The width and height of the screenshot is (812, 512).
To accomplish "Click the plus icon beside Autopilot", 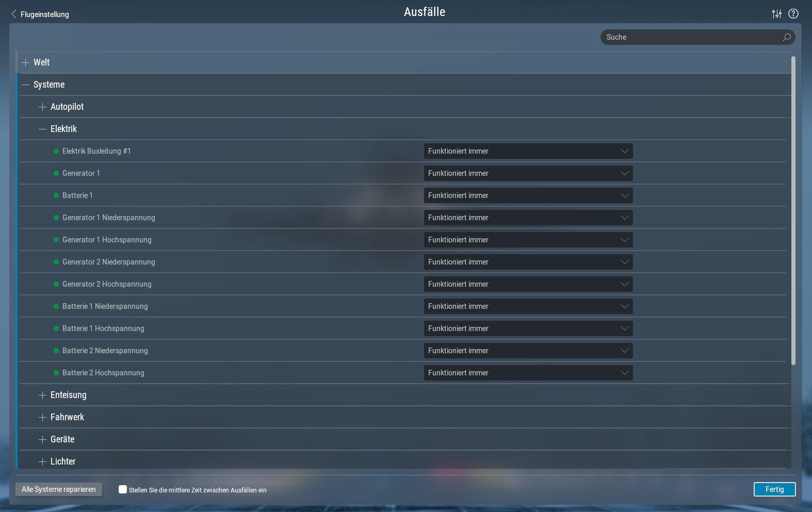I will [x=42, y=107].
